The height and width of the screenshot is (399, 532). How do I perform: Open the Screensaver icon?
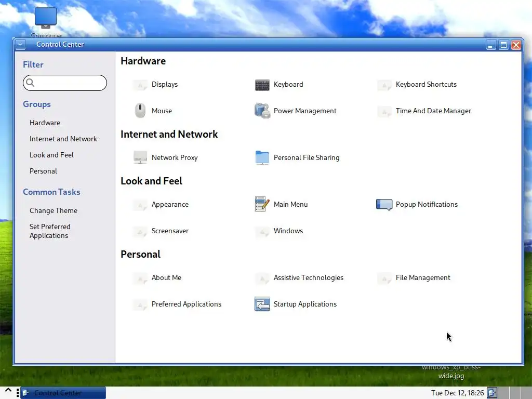pyautogui.click(x=140, y=231)
